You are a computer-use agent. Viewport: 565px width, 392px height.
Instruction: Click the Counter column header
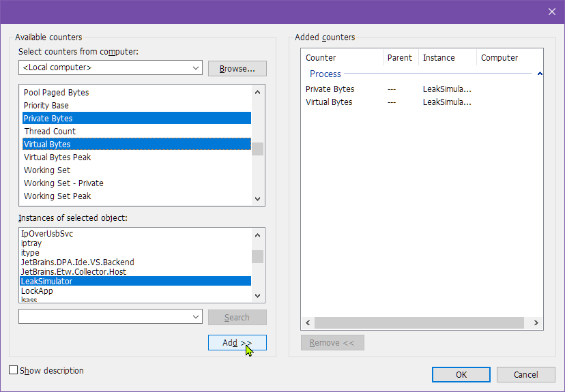[321, 58]
